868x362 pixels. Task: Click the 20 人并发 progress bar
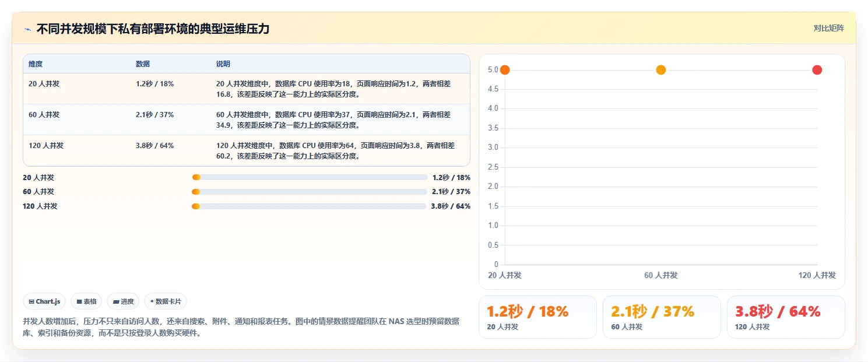click(x=310, y=177)
